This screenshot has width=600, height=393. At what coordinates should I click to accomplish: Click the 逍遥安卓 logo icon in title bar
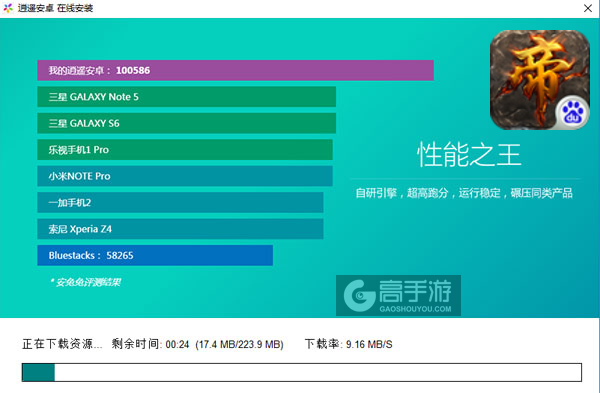(x=8, y=8)
